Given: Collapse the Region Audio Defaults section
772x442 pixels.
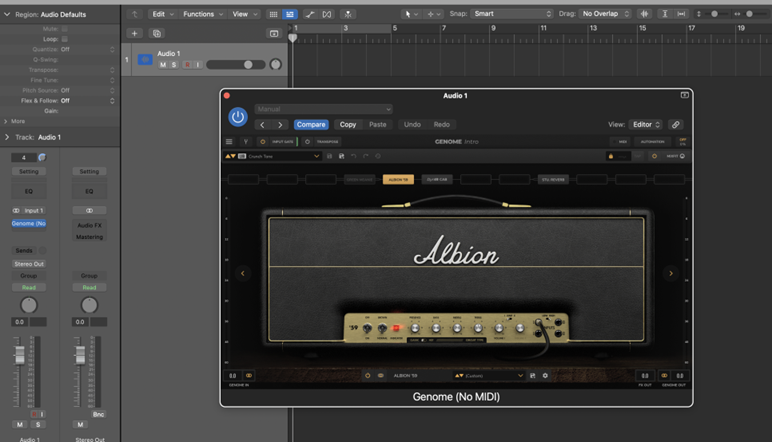Looking at the screenshot, I should click(7, 14).
